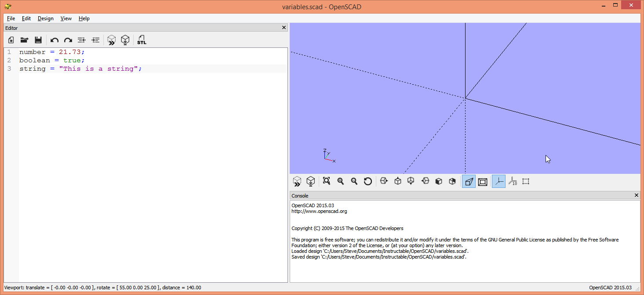Indent the selected code
This screenshot has width=644, height=295.
[x=95, y=40]
